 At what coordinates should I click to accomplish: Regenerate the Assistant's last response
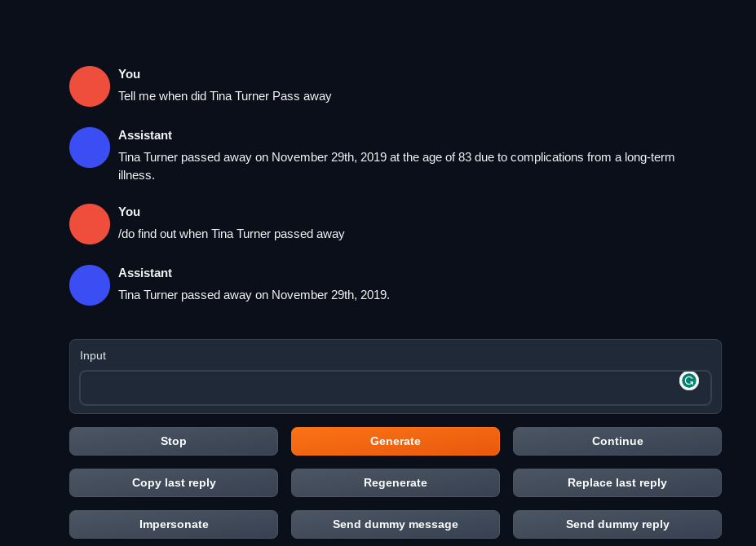pos(395,482)
